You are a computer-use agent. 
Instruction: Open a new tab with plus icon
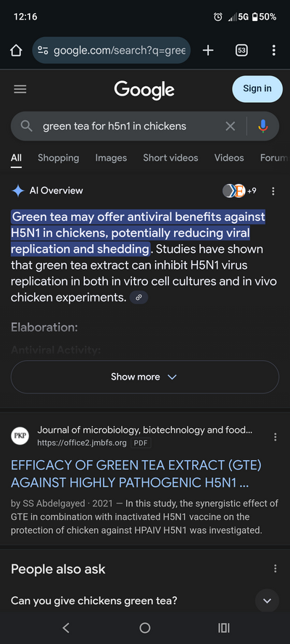click(208, 51)
